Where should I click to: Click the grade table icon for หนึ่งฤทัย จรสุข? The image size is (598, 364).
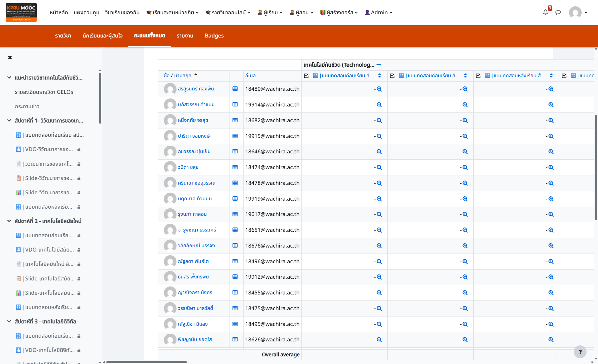[x=235, y=120]
